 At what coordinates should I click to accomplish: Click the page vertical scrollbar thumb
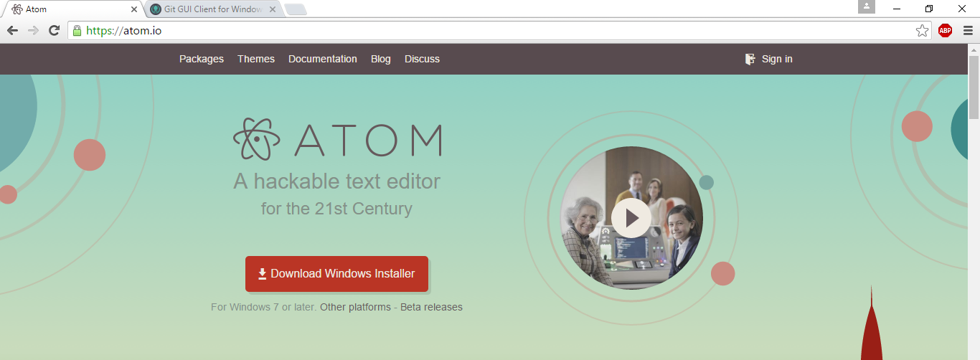coord(974,87)
